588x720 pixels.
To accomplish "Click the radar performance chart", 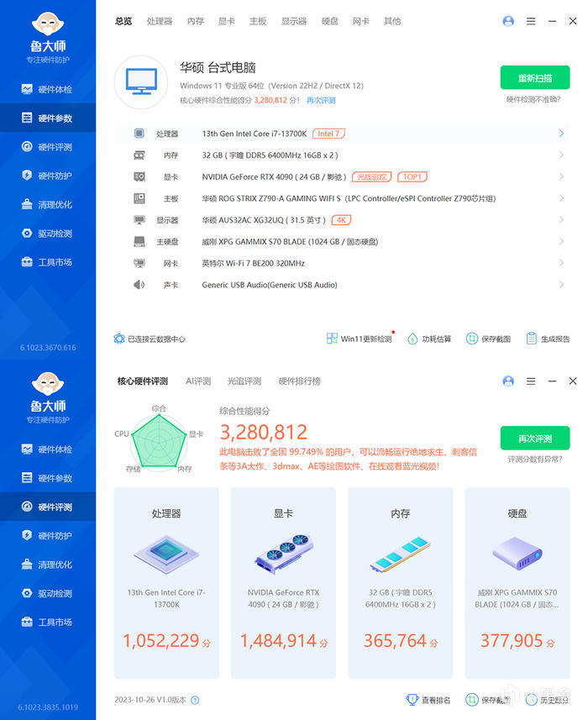I will 159,441.
